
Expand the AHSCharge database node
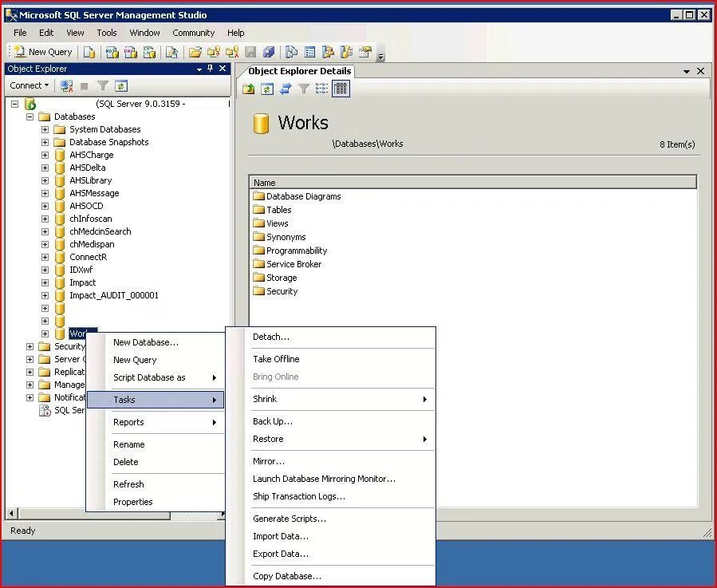point(45,155)
